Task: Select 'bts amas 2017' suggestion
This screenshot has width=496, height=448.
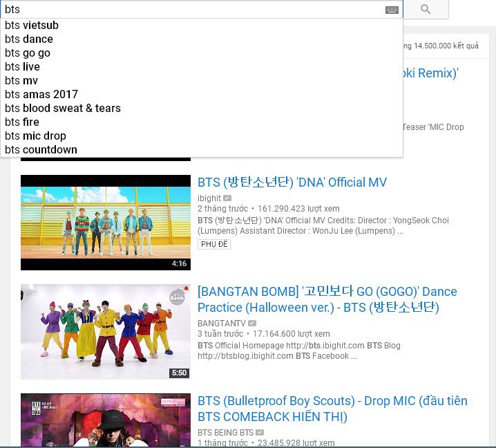Action: (41, 95)
